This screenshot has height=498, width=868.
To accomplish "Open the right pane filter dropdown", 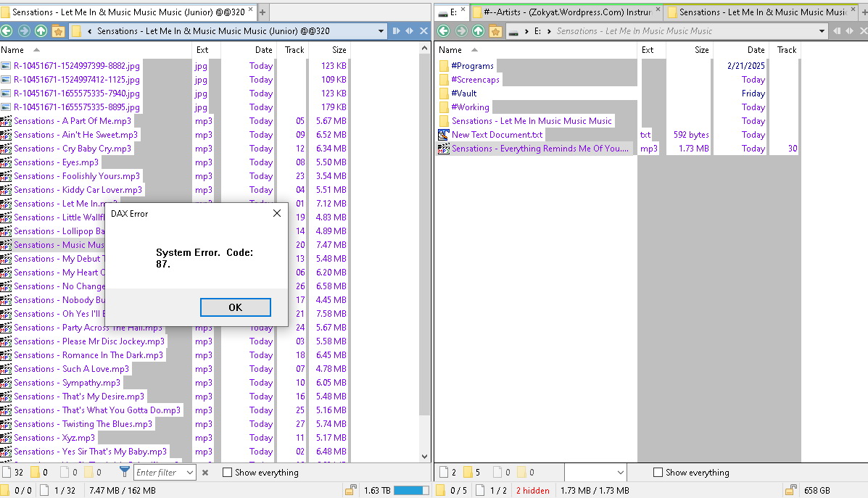I will pos(620,473).
